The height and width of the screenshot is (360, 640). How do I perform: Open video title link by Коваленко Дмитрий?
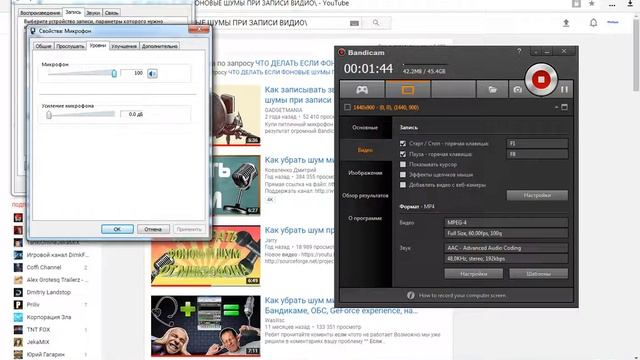point(300,160)
